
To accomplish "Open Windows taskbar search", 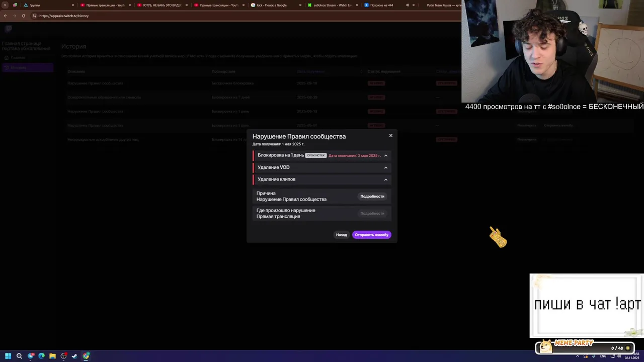I will [19, 356].
